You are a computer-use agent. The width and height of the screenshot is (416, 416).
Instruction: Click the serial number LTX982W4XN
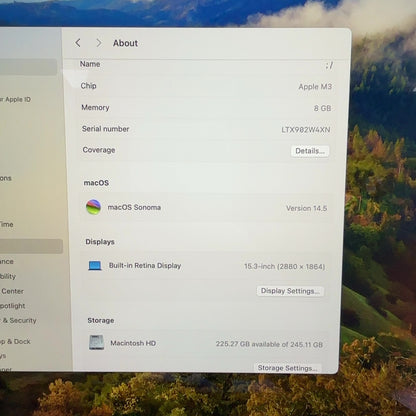tap(306, 130)
